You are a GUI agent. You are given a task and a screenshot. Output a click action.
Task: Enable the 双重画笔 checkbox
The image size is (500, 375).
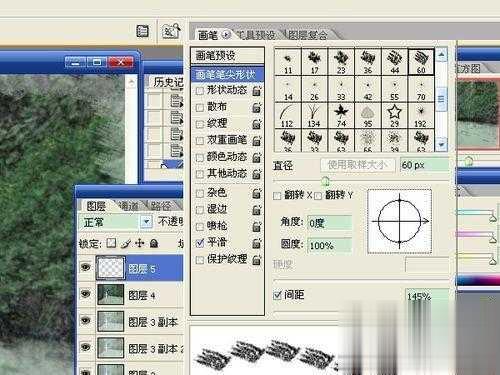[200, 141]
